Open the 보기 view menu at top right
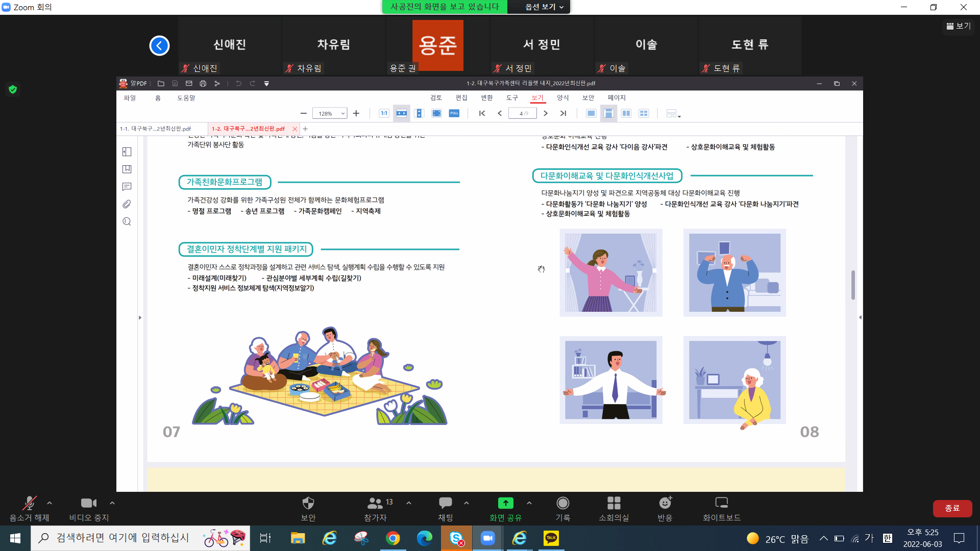The width and height of the screenshot is (980, 551). (958, 26)
